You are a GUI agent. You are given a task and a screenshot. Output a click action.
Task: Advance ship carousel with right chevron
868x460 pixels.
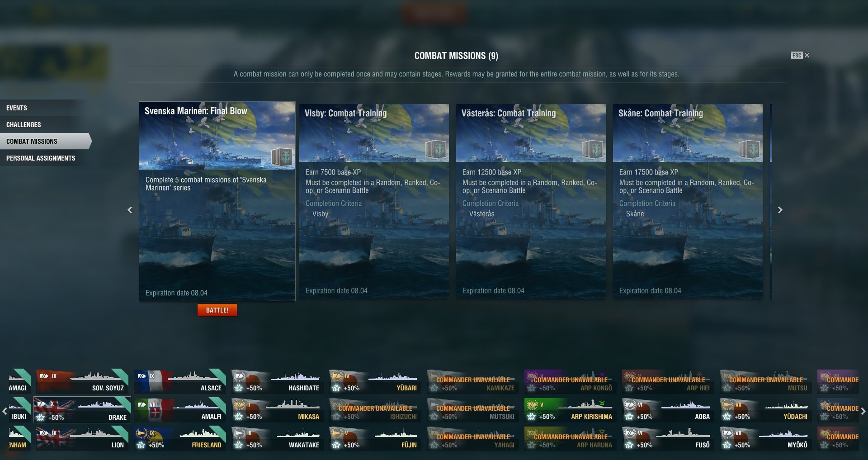coord(863,411)
